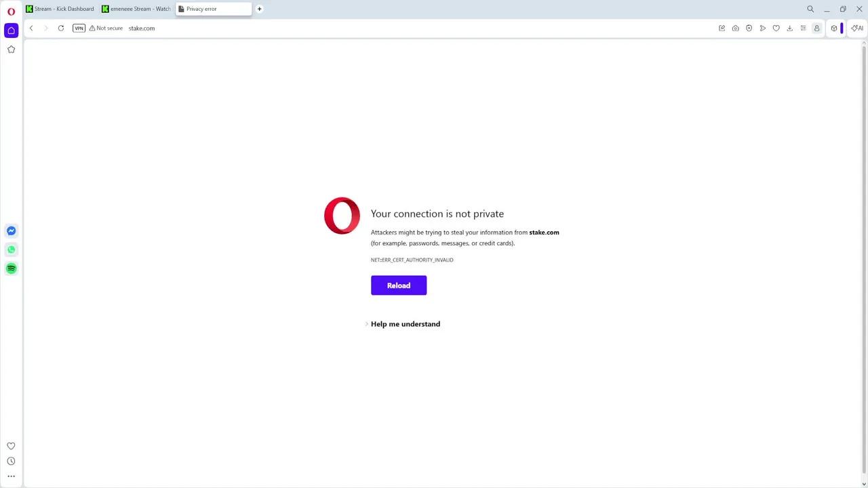This screenshot has width=868, height=488.
Task: Open Easy Setup sliders icon
Action: (803, 28)
